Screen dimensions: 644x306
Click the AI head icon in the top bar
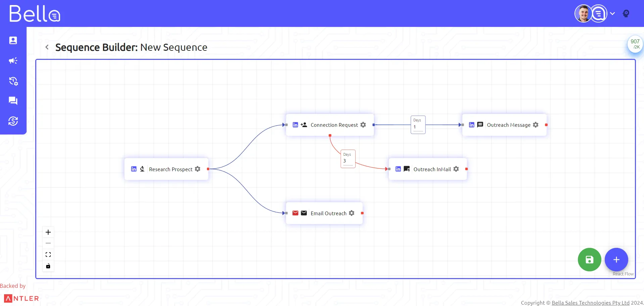pyautogui.click(x=627, y=13)
